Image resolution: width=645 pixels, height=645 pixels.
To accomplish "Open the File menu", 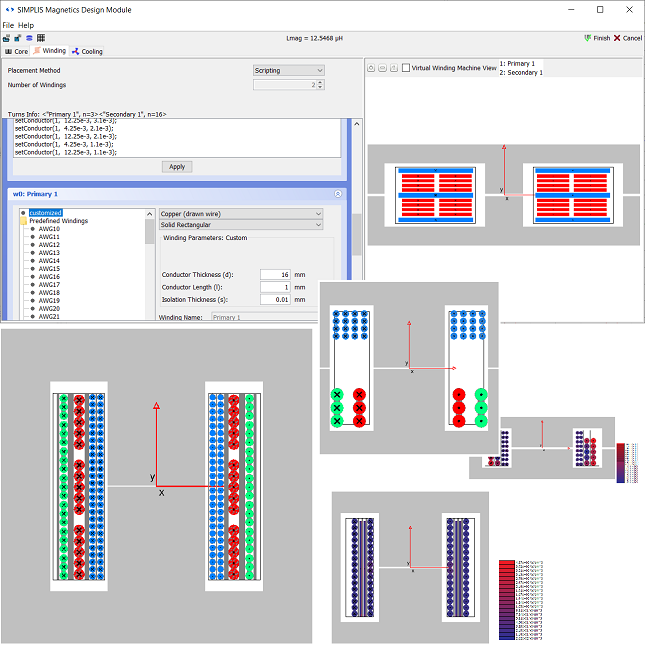I will tap(8, 24).
